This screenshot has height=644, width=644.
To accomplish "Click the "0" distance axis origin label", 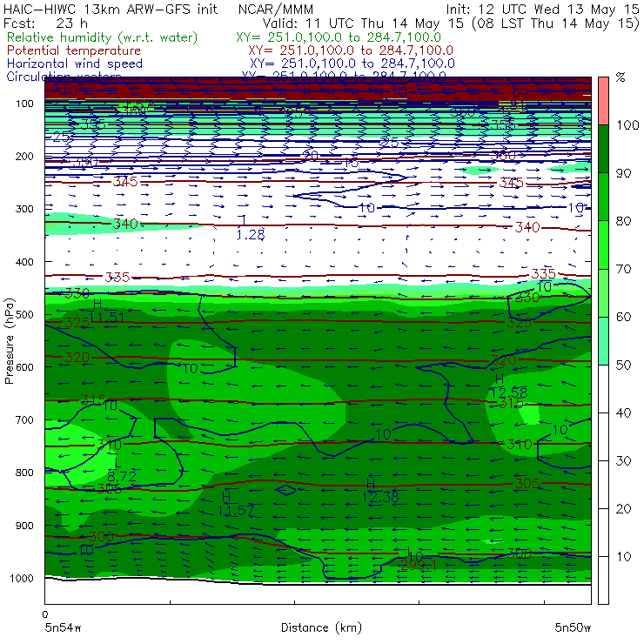I will pos(44,614).
